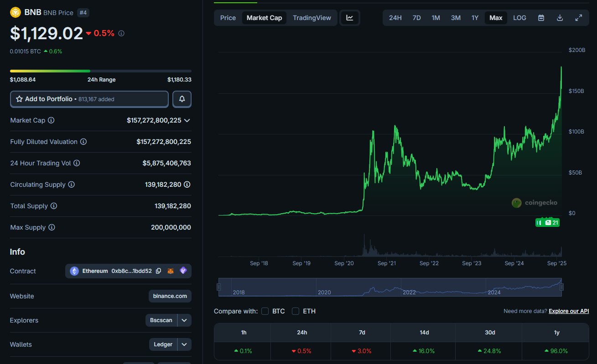Click Add to Portfolio button
Screen dimensions: 597x364
(x=89, y=99)
